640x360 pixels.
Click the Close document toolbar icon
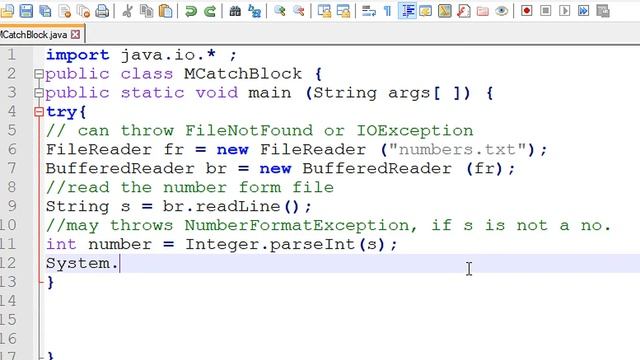pos(64,11)
